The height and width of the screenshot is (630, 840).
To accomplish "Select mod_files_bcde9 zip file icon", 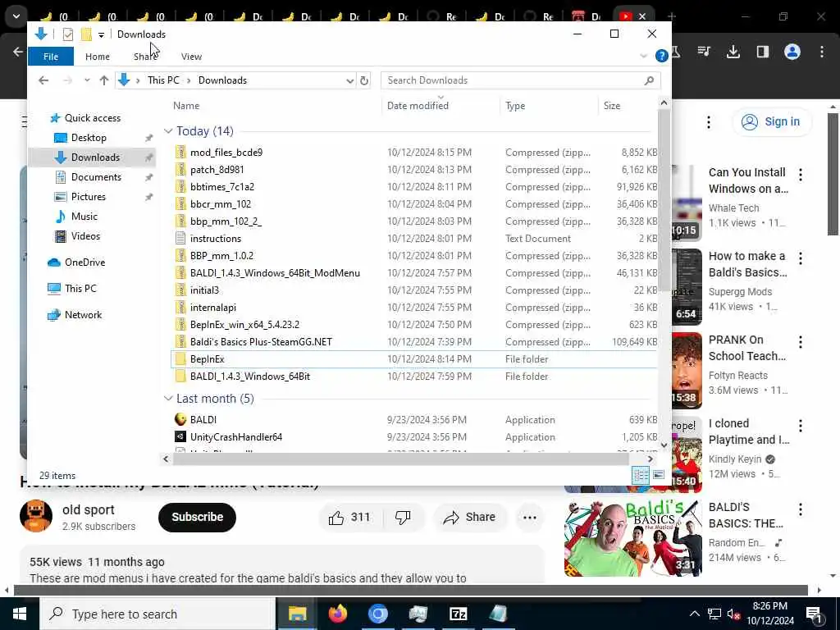I will (181, 153).
